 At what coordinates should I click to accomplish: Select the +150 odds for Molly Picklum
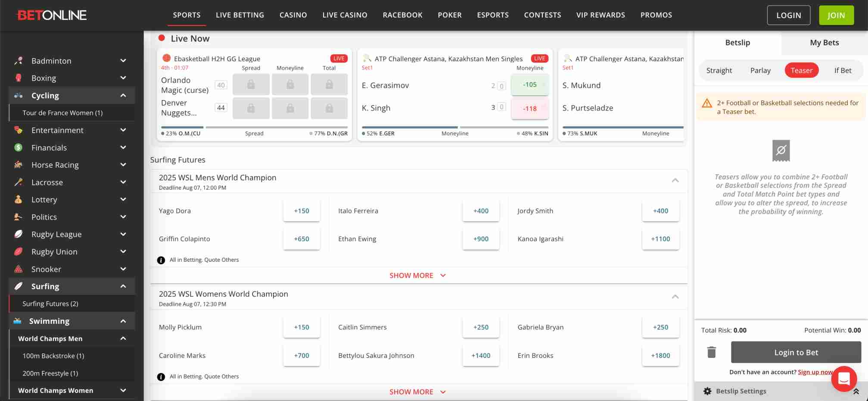[302, 327]
